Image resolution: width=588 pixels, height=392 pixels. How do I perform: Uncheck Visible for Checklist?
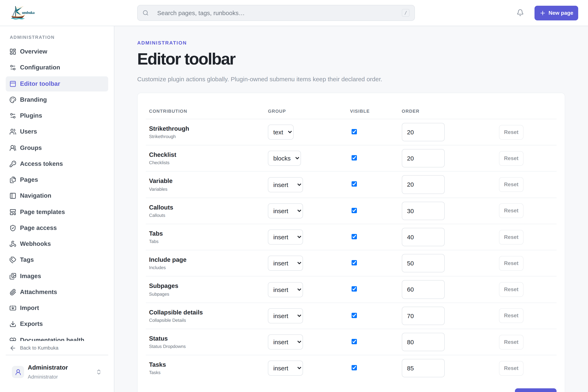click(x=354, y=158)
